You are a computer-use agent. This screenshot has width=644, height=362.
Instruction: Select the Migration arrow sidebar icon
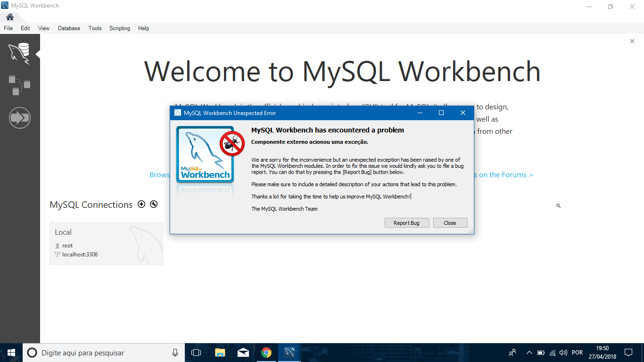pyautogui.click(x=20, y=118)
